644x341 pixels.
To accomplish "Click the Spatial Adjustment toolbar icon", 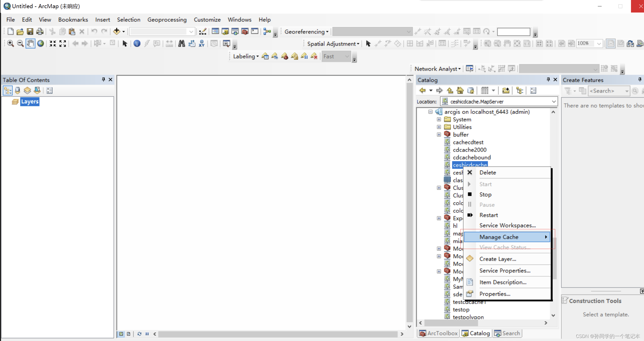I will pyautogui.click(x=333, y=43).
